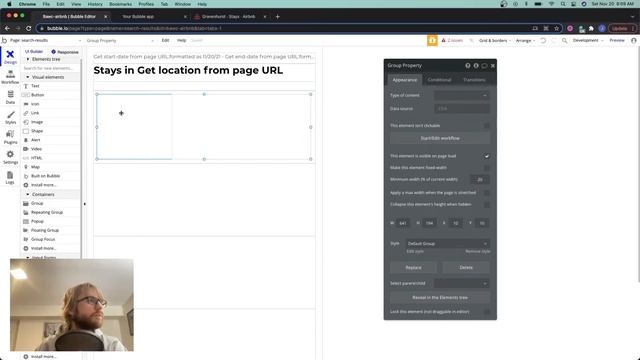Open the Type of content dropdown

[x=461, y=96]
